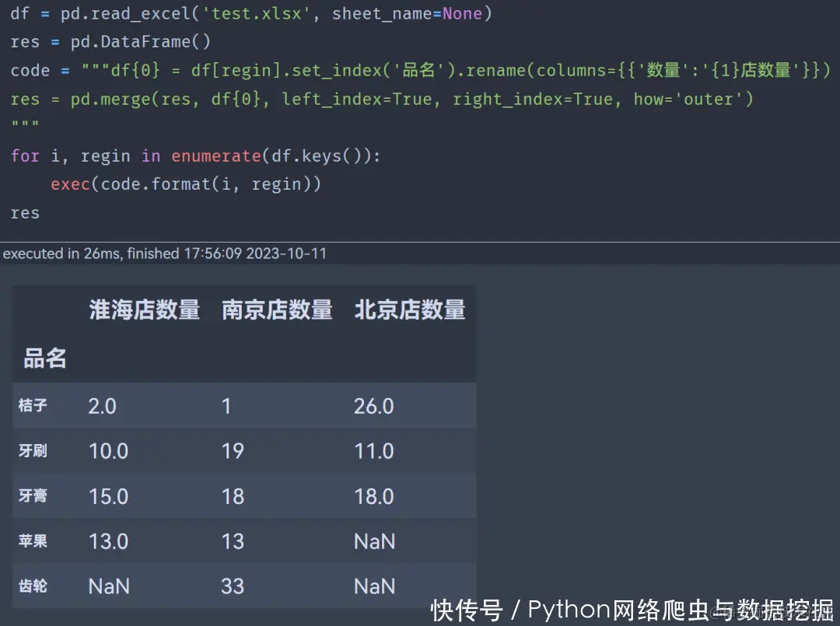Select the 南京店数量 column header
The image size is (840, 626).
click(x=277, y=310)
